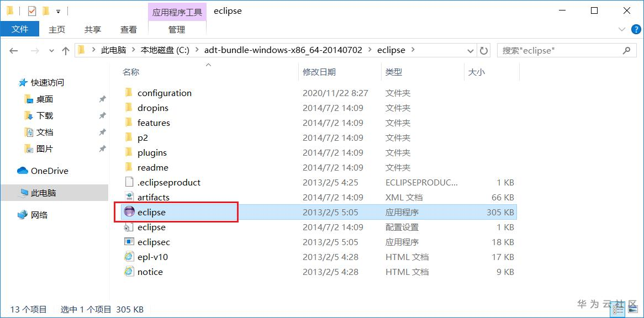Click the plugins folder icon
Screen dimensions: 644x318
pyautogui.click(x=129, y=152)
